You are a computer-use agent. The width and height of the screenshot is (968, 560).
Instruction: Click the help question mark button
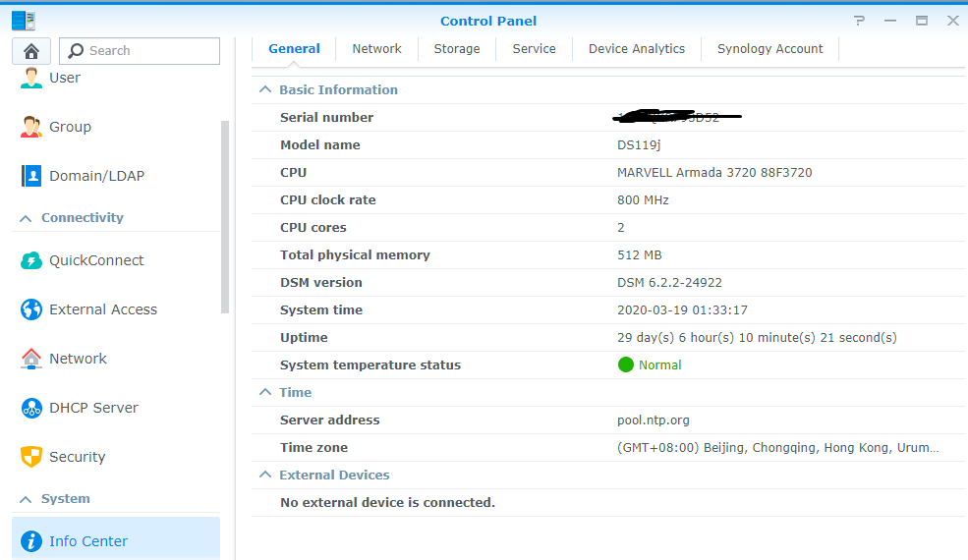click(x=859, y=21)
